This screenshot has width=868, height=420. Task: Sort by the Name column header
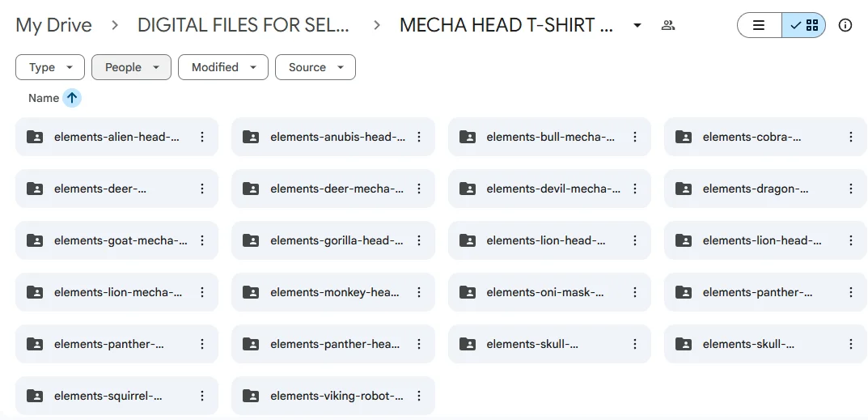click(x=44, y=98)
